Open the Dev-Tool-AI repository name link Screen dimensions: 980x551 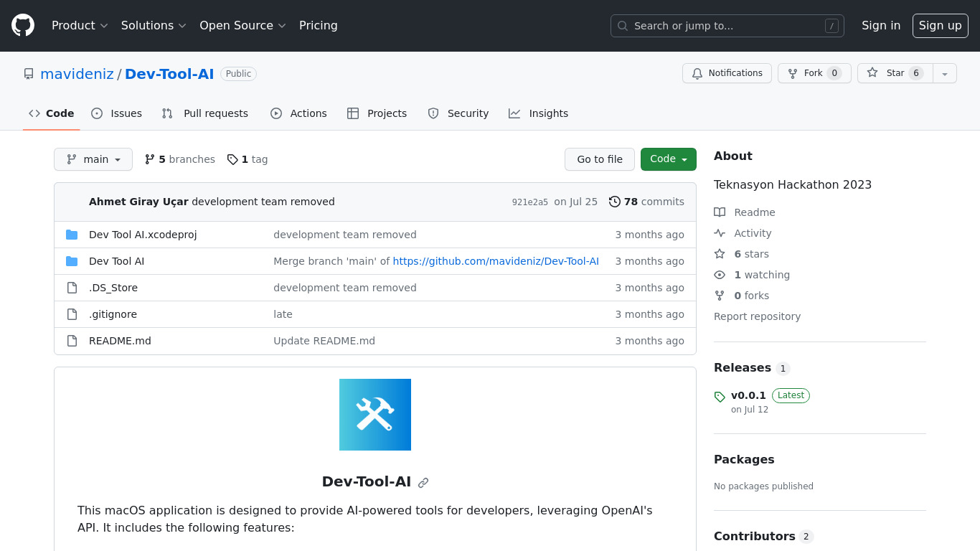[169, 74]
